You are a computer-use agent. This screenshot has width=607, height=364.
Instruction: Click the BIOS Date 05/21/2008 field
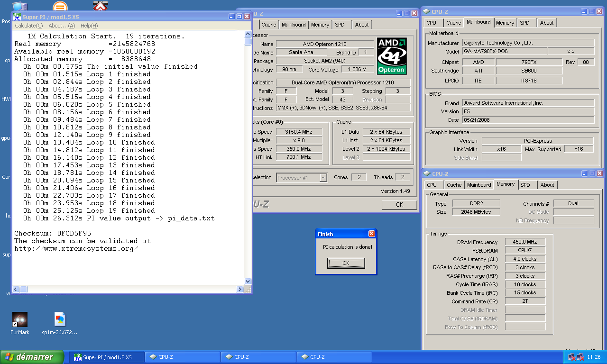(x=528, y=120)
